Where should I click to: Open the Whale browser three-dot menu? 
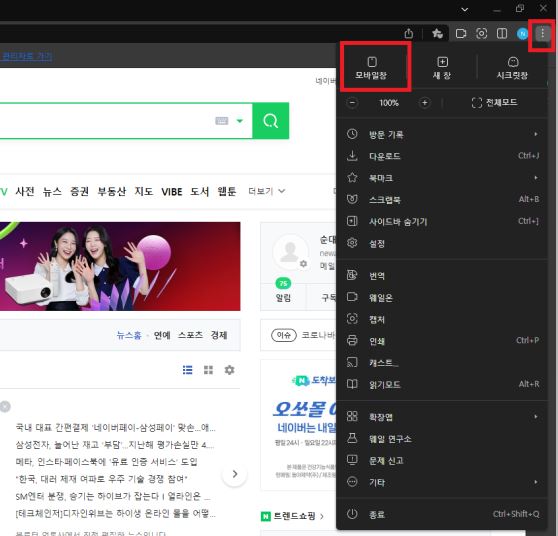coord(542,34)
